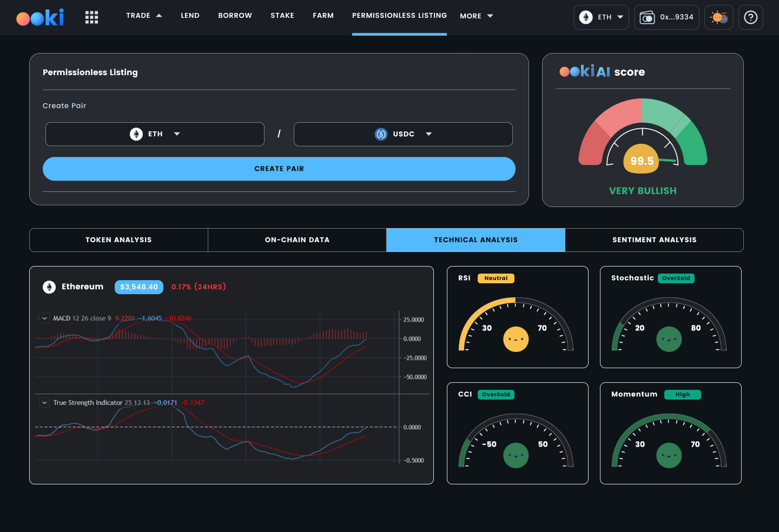779x532 pixels.
Task: Expand the MORE menu
Action: (x=477, y=16)
